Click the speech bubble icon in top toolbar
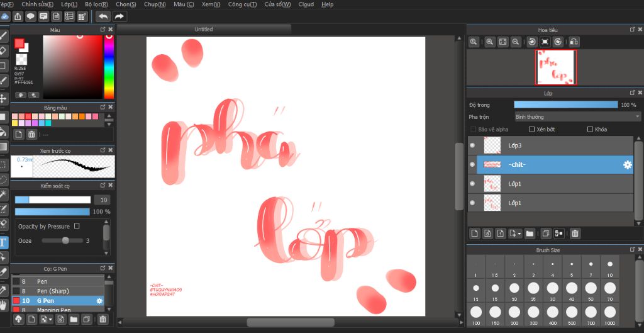The image size is (644, 333). [30, 16]
